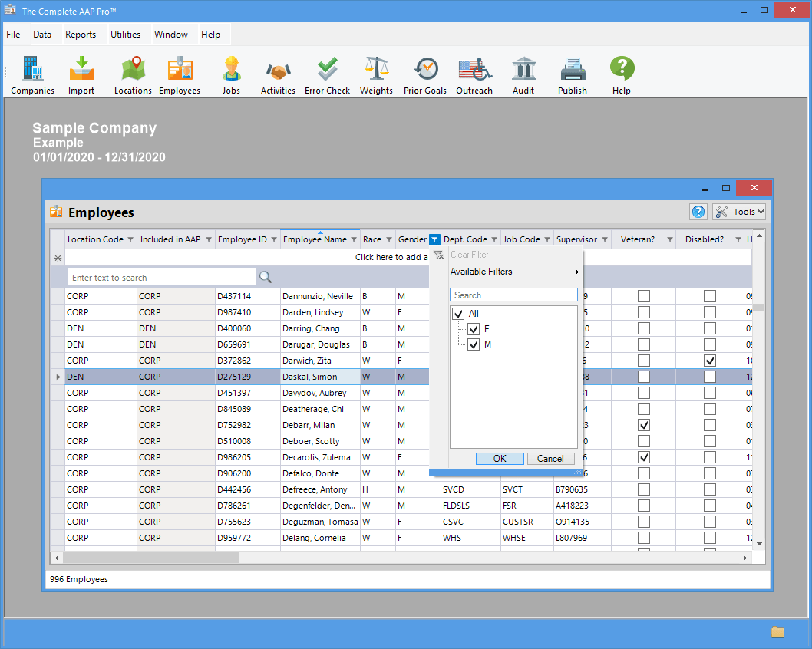Open the Audit toolbar icon
Image resolution: width=812 pixels, height=649 pixels.
coord(523,75)
